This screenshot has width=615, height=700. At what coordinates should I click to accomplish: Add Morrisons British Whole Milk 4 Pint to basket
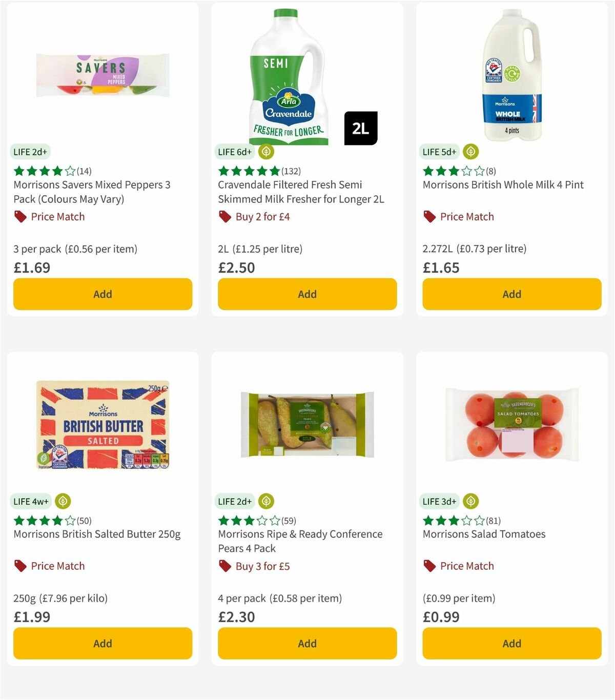point(511,294)
